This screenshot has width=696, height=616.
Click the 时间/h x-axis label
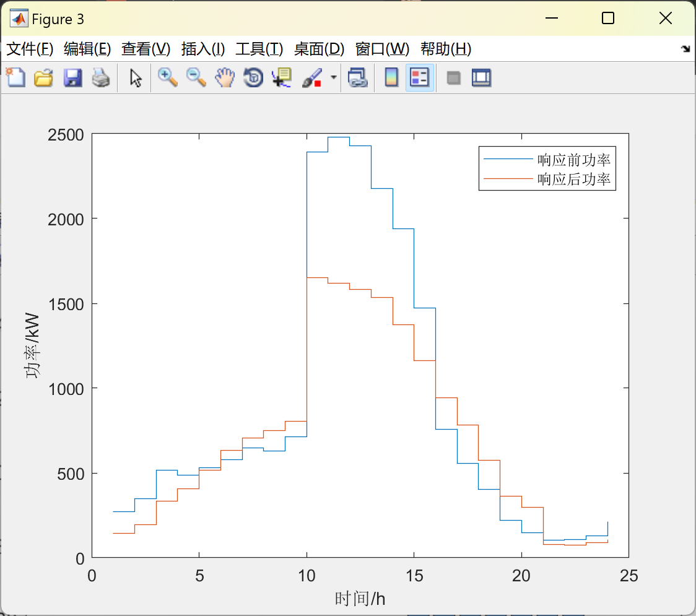pyautogui.click(x=360, y=599)
